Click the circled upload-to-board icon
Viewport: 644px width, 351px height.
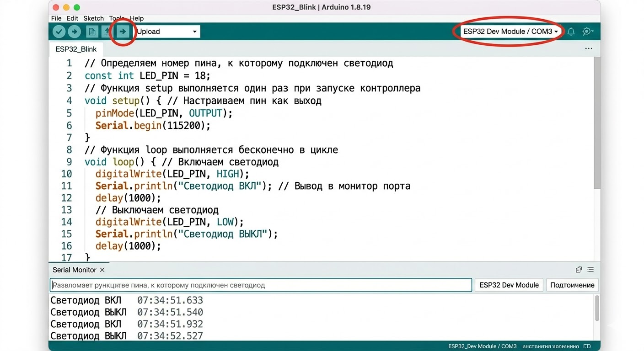point(122,31)
